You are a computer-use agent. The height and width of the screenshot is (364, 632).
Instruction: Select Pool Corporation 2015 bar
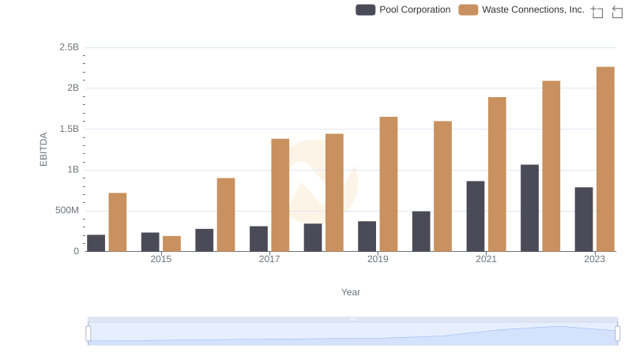click(x=150, y=242)
